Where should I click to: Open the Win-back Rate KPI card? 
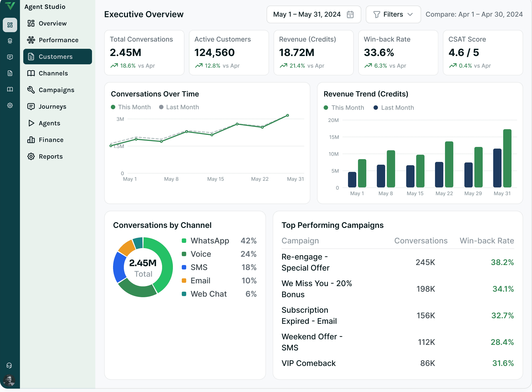398,53
